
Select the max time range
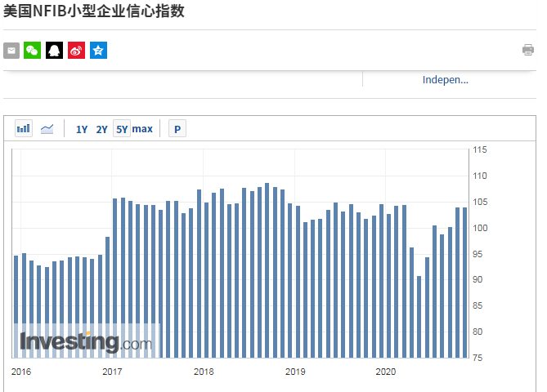coord(142,129)
